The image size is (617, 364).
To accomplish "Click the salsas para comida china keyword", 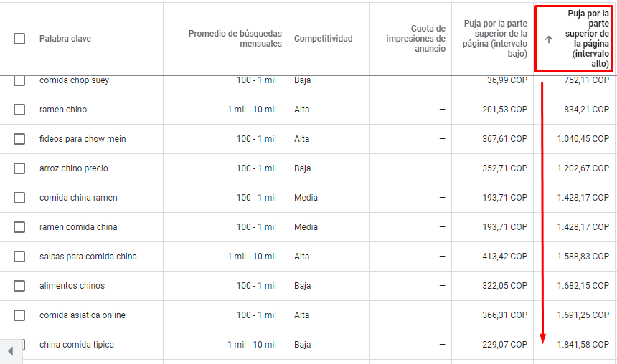I will tap(88, 257).
